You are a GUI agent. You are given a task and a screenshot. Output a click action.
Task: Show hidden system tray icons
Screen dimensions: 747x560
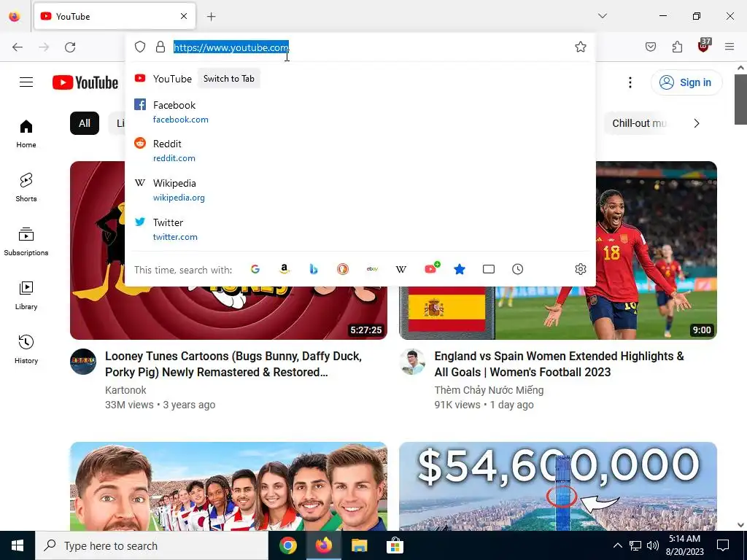[x=617, y=545]
